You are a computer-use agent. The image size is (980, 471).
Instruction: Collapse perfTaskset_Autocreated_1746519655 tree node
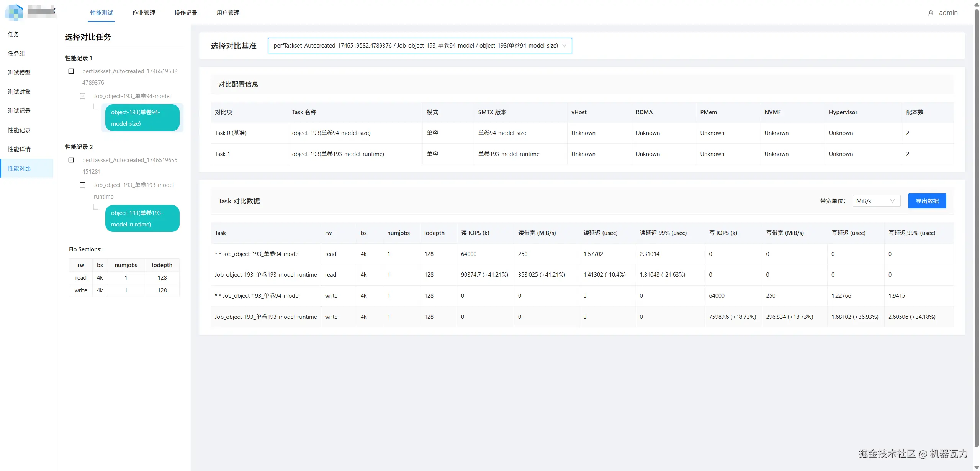tap(71, 160)
